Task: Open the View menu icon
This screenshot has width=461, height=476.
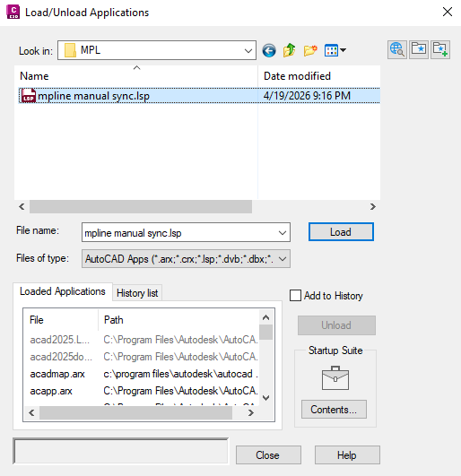Action: point(335,50)
